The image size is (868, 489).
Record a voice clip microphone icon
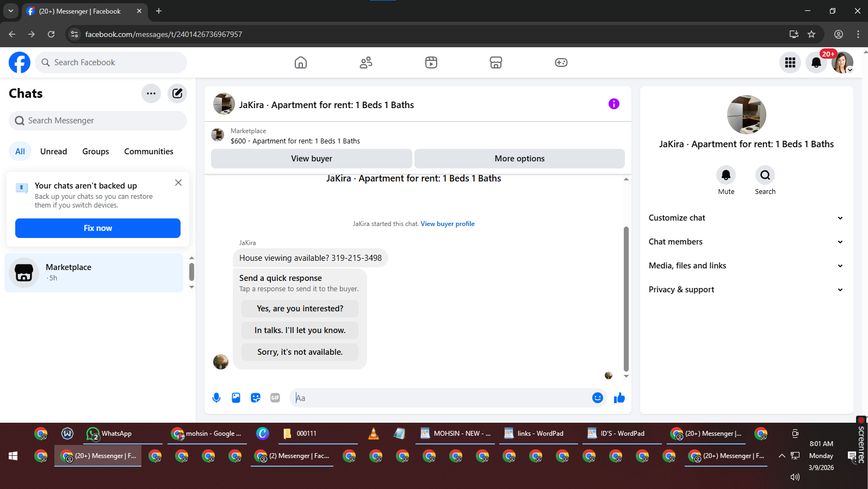click(x=216, y=398)
